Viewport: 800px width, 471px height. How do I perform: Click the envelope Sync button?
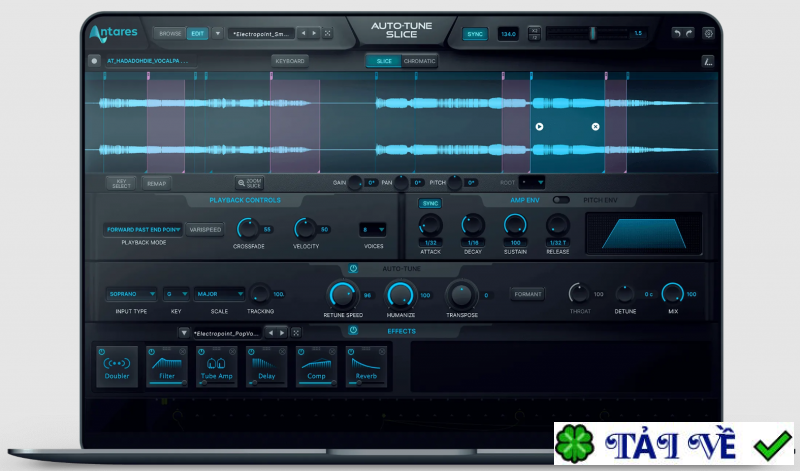[x=430, y=204]
